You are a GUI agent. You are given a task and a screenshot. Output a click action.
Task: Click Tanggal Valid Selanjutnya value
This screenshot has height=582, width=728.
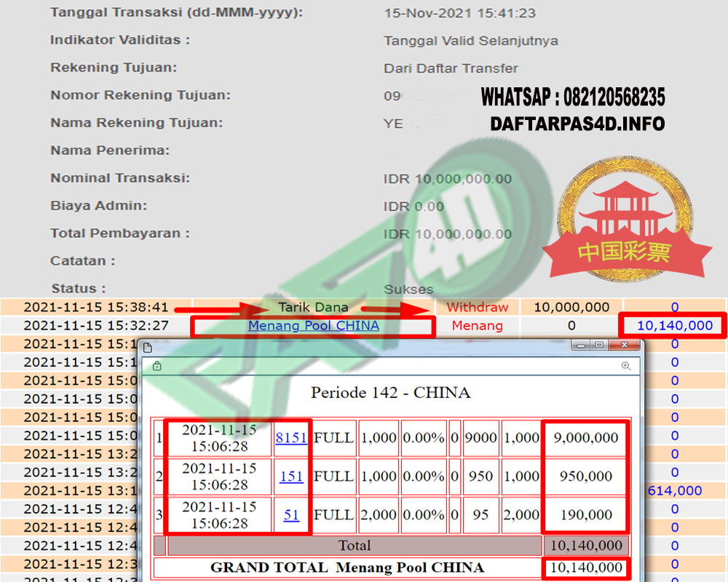471,41
